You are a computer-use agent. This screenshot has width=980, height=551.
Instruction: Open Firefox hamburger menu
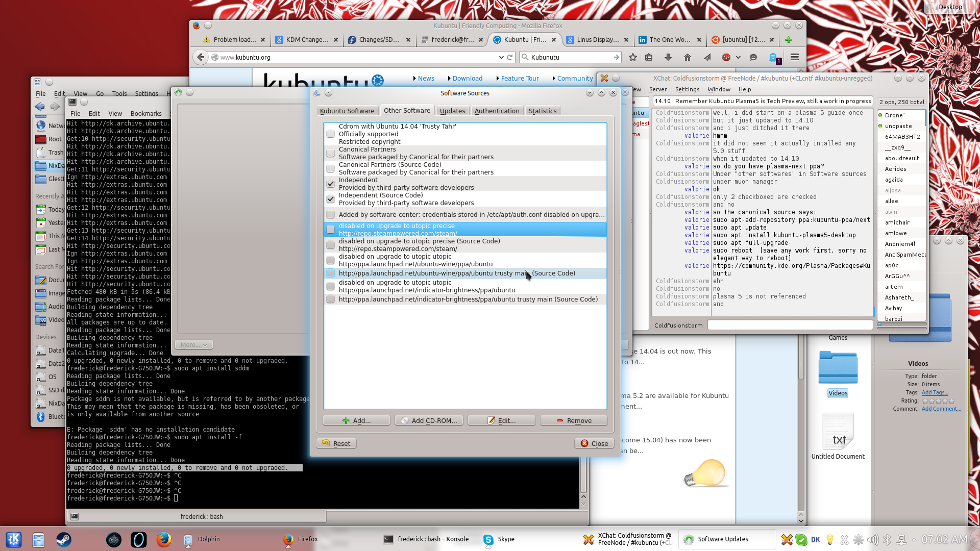795,57
